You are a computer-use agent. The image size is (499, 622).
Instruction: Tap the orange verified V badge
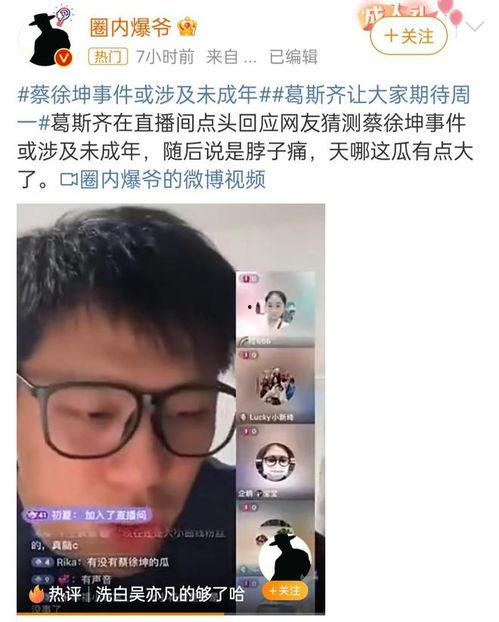pos(63,58)
